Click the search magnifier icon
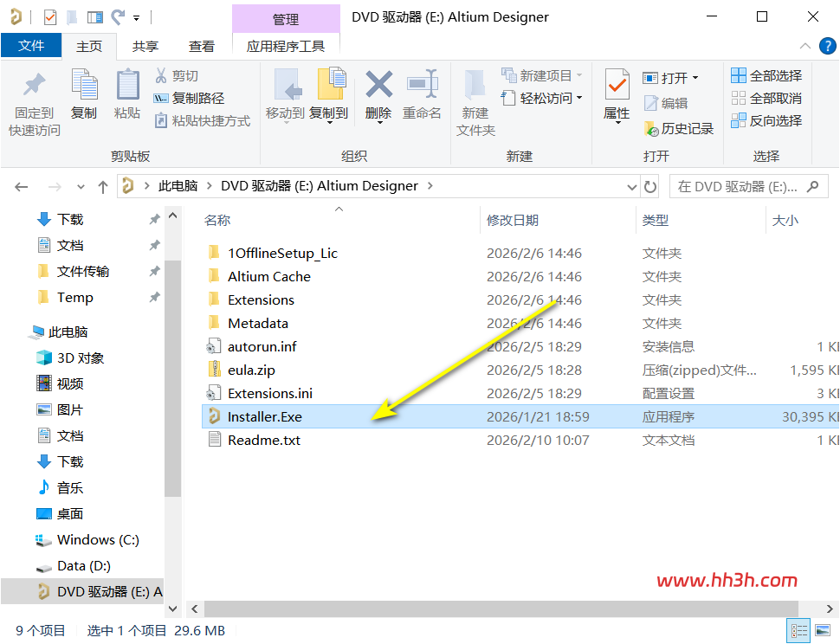Viewport: 840px width, 644px height. [x=812, y=186]
